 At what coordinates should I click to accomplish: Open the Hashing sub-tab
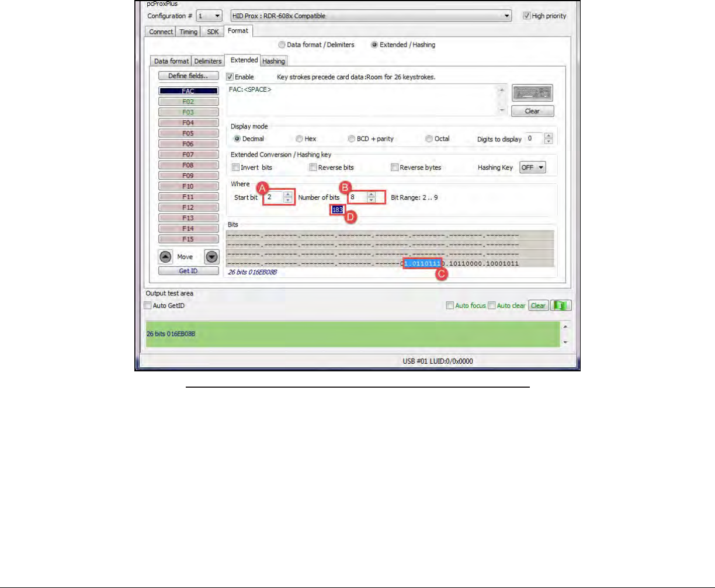pos(273,61)
